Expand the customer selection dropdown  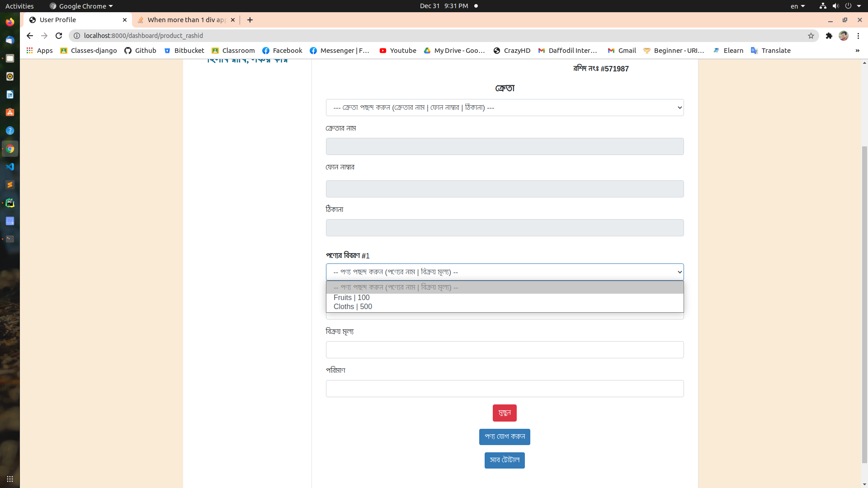505,108
